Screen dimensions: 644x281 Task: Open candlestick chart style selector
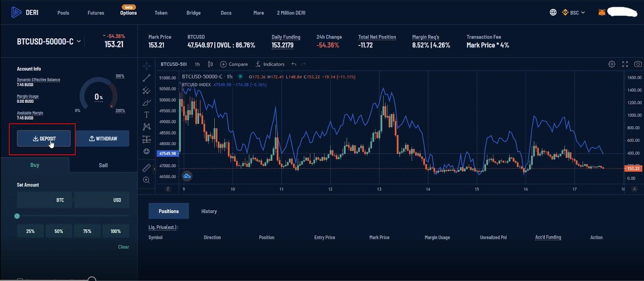point(210,64)
